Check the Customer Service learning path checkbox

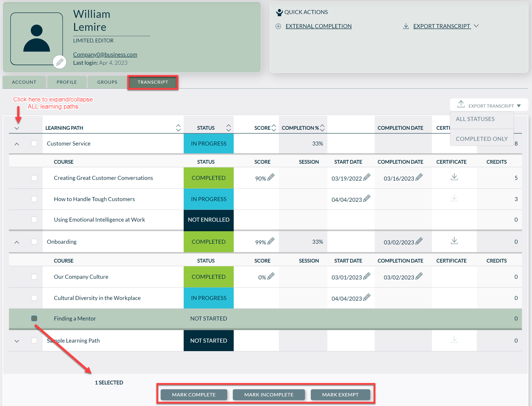(x=34, y=143)
